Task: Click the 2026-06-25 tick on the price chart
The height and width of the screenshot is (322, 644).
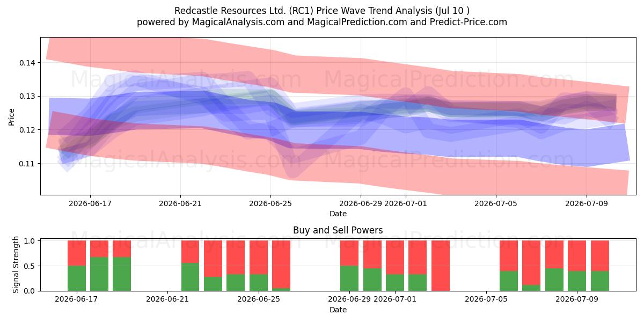Action: (270, 203)
